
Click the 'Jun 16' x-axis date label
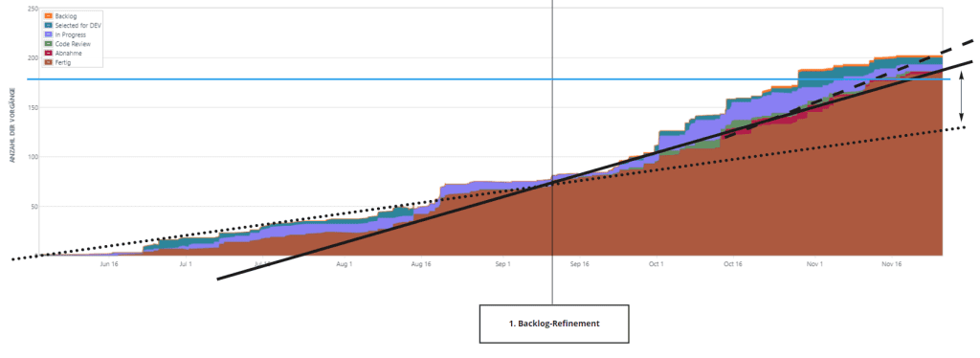pyautogui.click(x=109, y=264)
